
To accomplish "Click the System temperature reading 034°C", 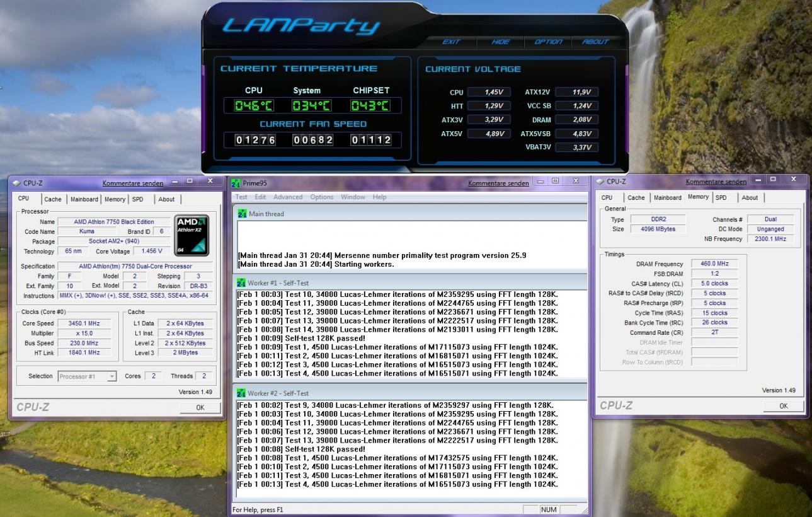I will [x=312, y=105].
